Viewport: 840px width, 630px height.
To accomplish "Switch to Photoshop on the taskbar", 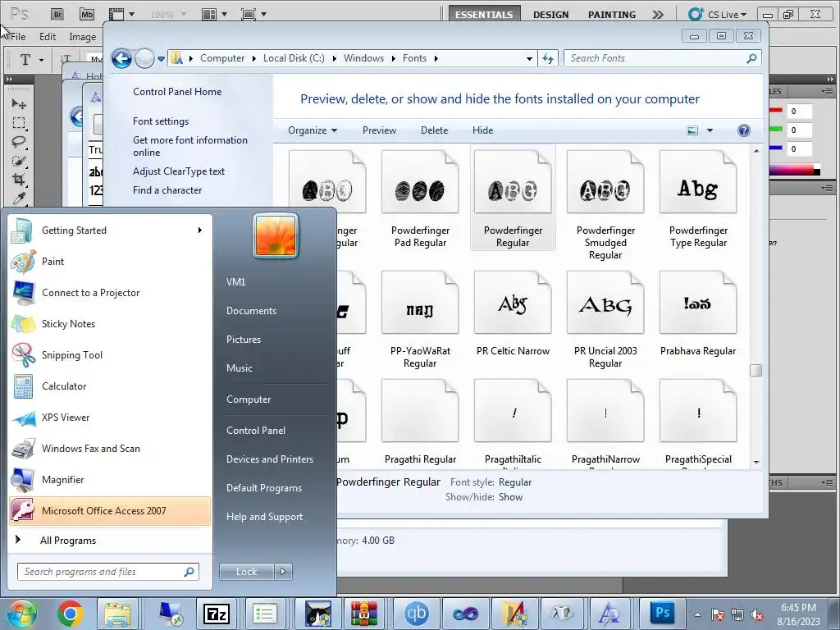I will click(x=662, y=614).
